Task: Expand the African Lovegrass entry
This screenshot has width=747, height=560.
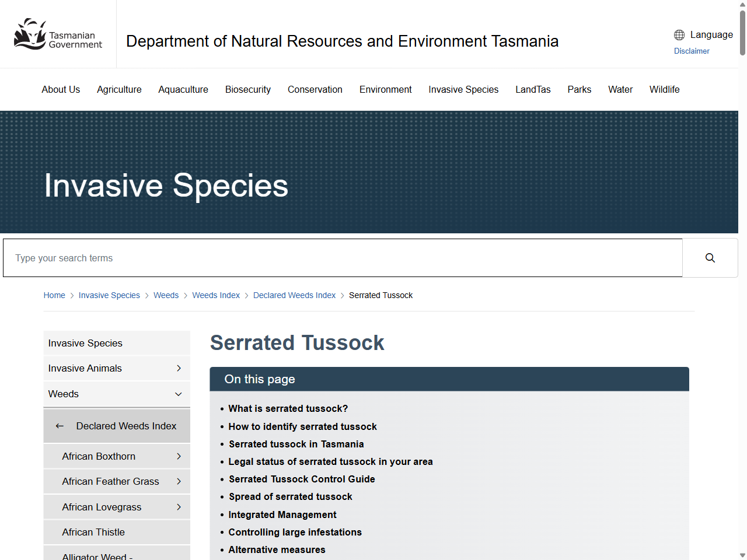Action: [179, 507]
